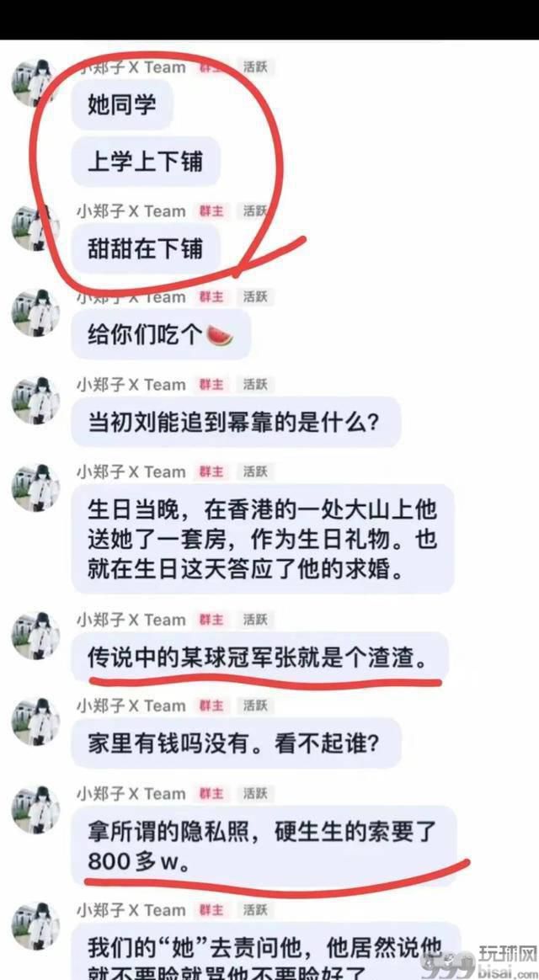Tap avatar beside watermelon message
The width and height of the screenshot is (539, 980).
35,313
